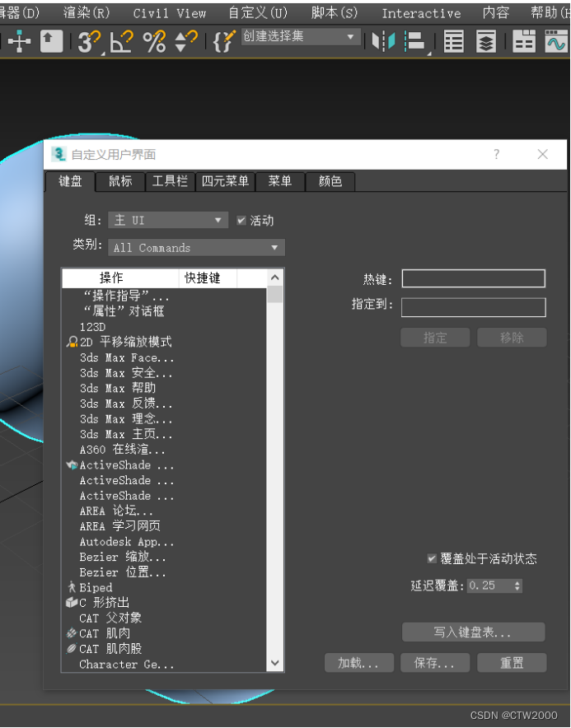Open the scene explorer toggle icon
The height and width of the screenshot is (728, 571).
[453, 41]
